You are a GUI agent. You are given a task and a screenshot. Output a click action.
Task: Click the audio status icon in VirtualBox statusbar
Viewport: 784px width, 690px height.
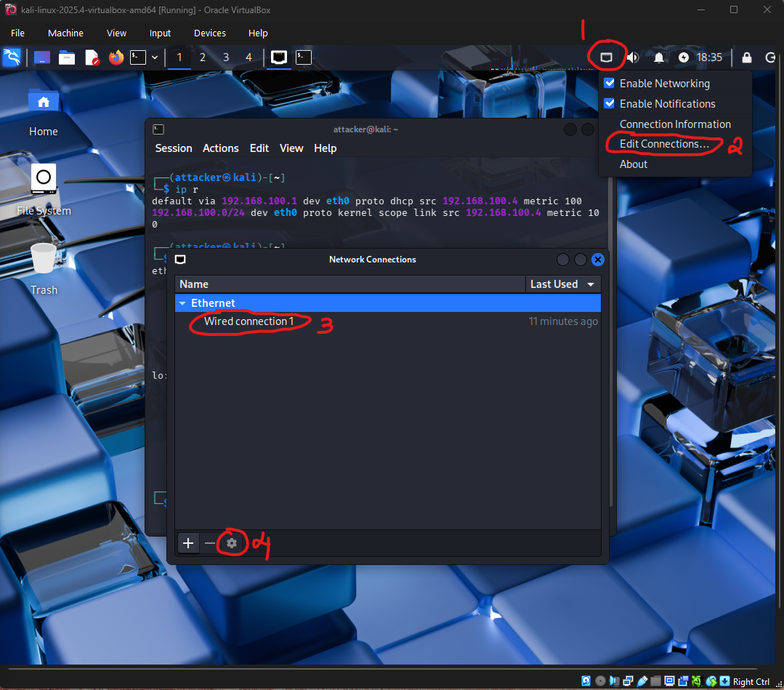tap(615, 681)
